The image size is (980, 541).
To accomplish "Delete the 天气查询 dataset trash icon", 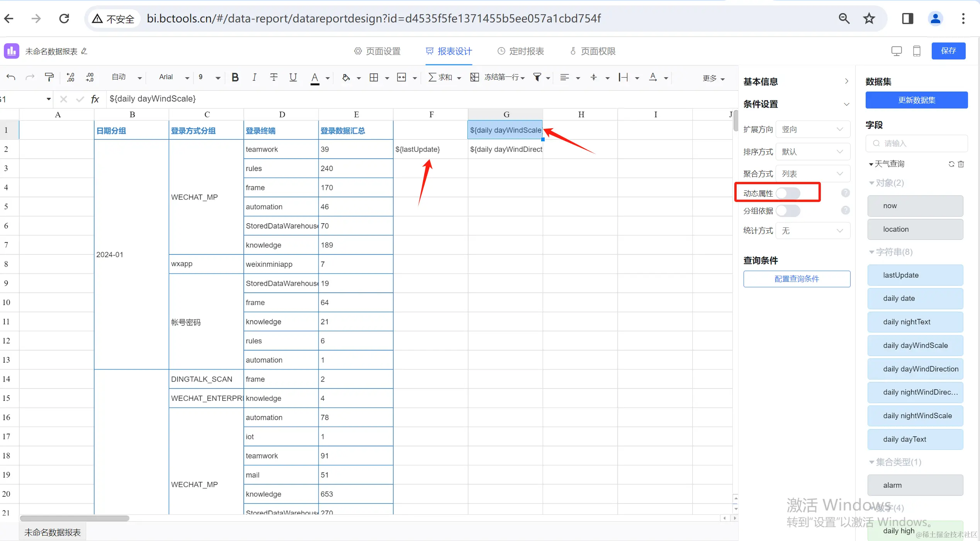I will tap(961, 164).
